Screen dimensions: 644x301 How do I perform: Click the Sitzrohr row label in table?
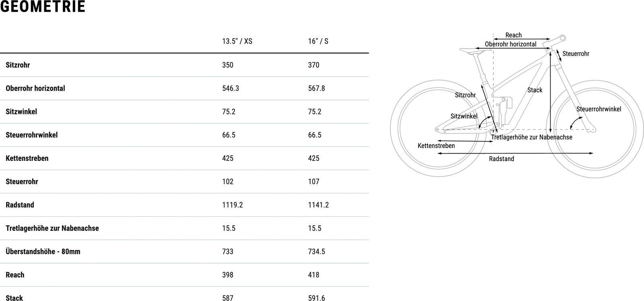point(18,65)
